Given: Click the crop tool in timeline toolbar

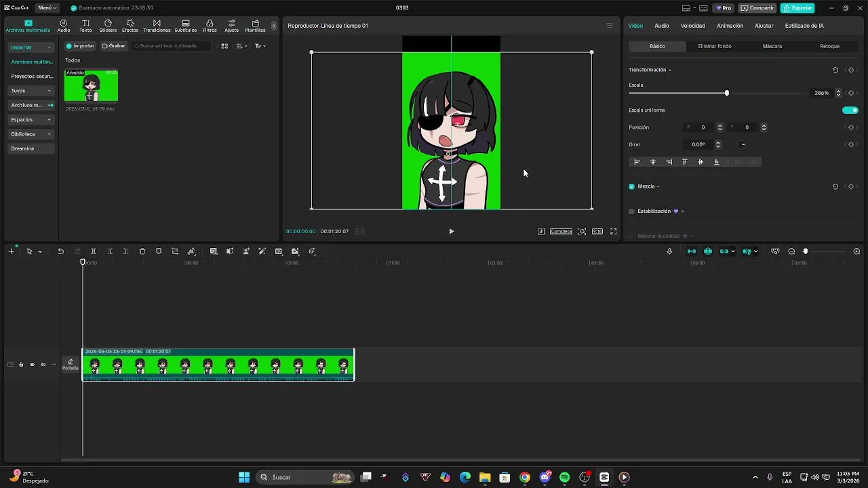Looking at the screenshot, I should (175, 251).
